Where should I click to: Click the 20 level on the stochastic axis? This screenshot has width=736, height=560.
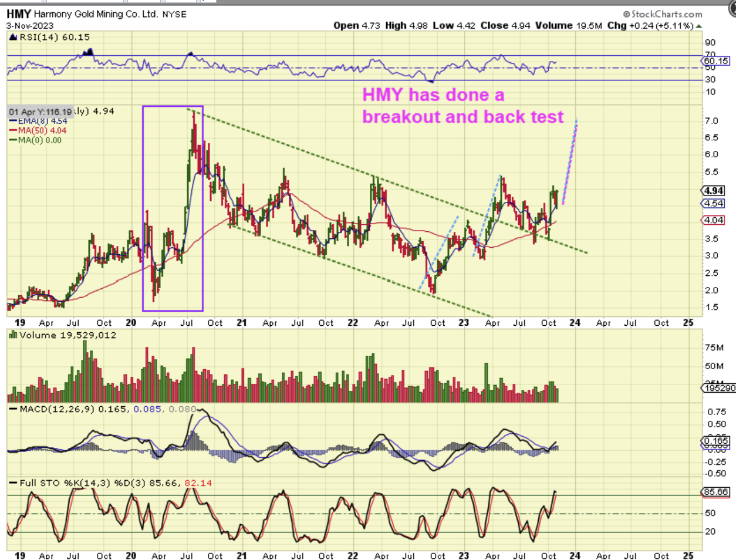710,531
